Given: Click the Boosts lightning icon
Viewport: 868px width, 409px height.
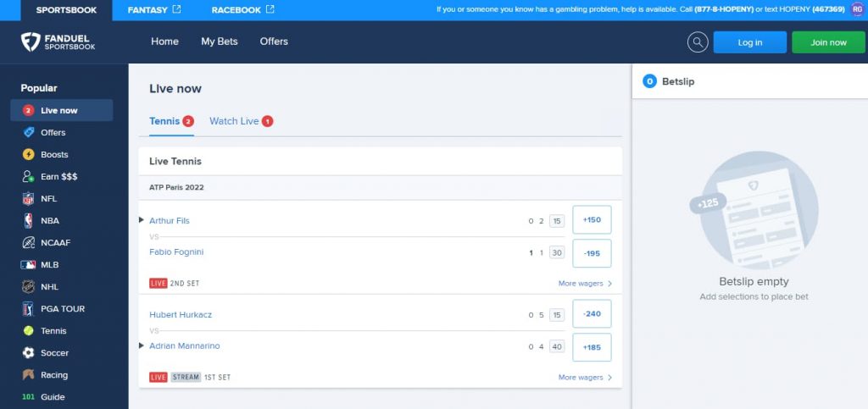Looking at the screenshot, I should coord(28,155).
